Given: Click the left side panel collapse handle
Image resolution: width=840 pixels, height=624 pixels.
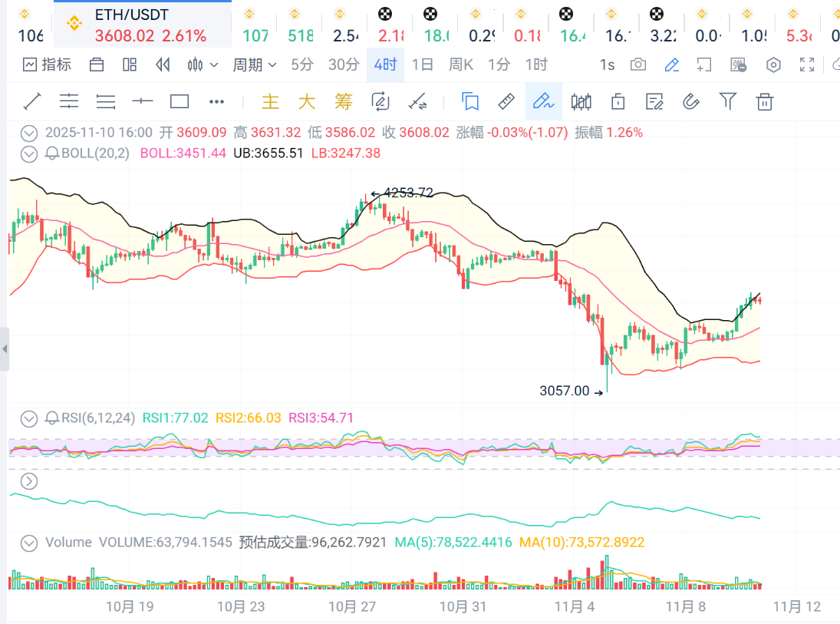Looking at the screenshot, I should tap(5, 349).
